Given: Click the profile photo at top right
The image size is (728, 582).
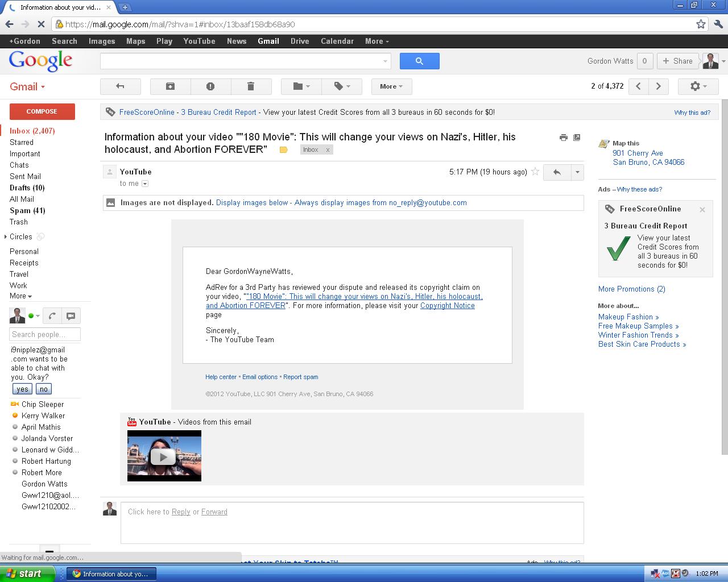Looking at the screenshot, I should [x=710, y=61].
